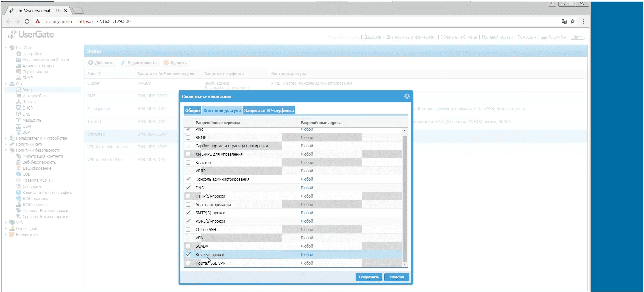Enable HTTP(S)-прокси checkbox
644x292 pixels.
188,196
